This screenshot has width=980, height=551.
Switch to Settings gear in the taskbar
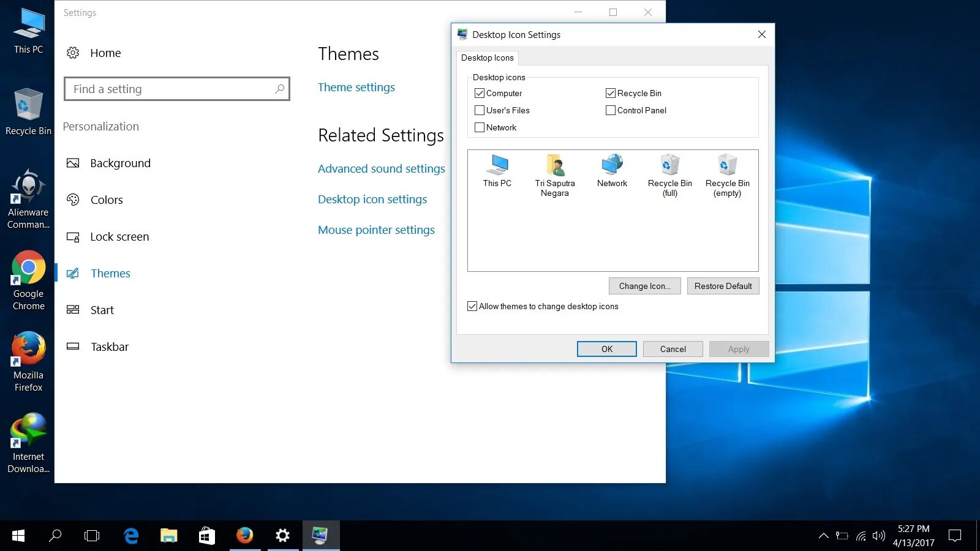point(282,536)
